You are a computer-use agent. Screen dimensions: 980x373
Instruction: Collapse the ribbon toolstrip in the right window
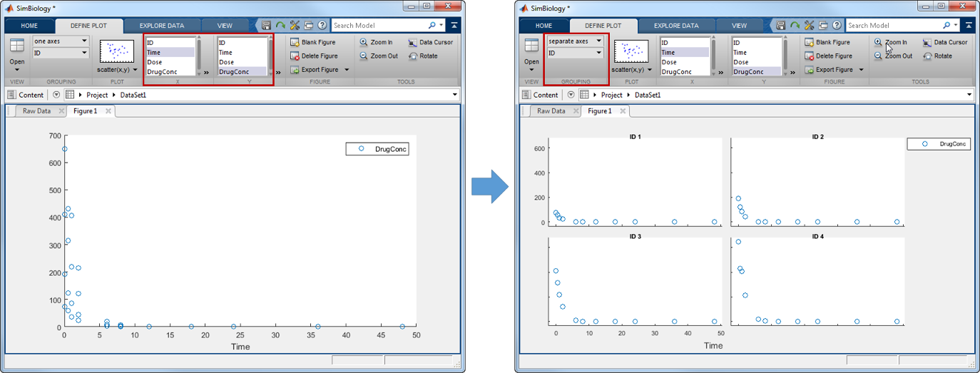pos(969,25)
